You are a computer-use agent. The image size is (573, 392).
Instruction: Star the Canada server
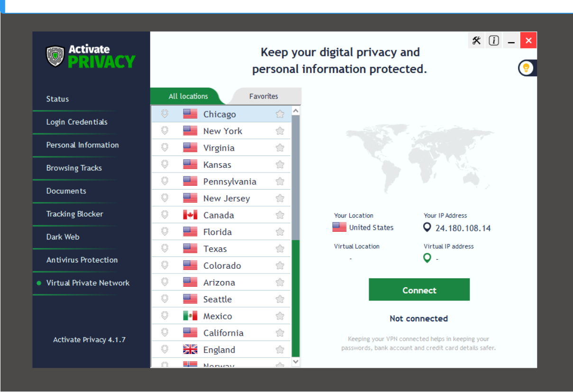(280, 215)
